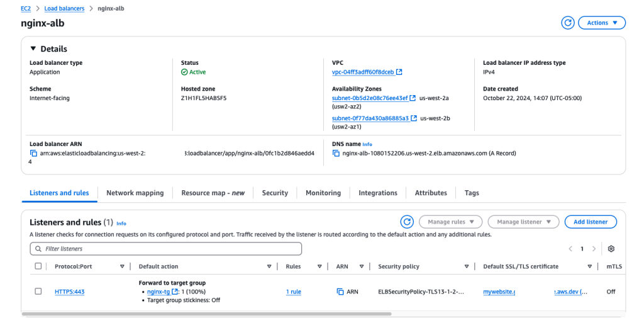Refresh the Listeners and rules table
Image resolution: width=644 pixels, height=335 pixels.
pyautogui.click(x=407, y=222)
